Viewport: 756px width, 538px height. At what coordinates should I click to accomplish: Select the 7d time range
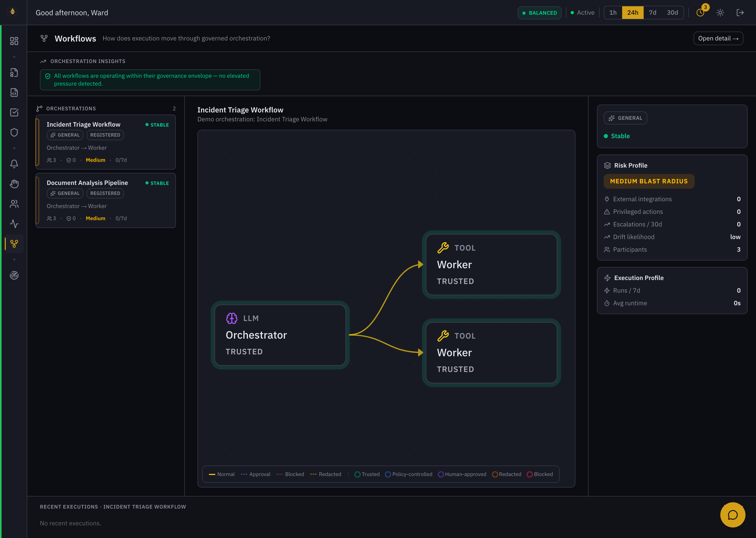pos(652,13)
